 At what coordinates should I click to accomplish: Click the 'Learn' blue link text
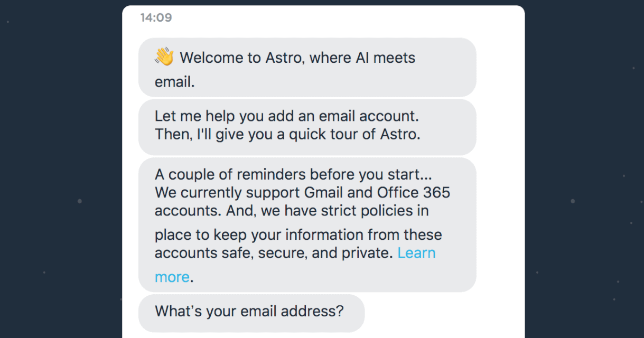(x=416, y=253)
